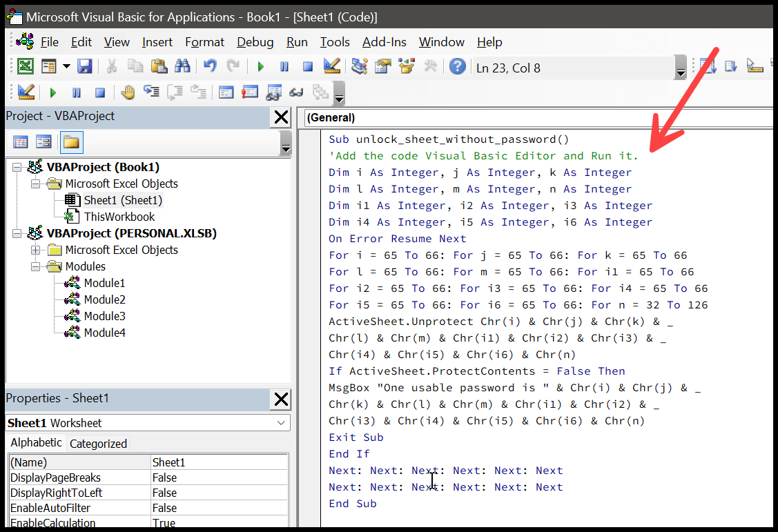This screenshot has width=778, height=532.
Task: Save the workbook with the floppy icon
Action: click(84, 66)
